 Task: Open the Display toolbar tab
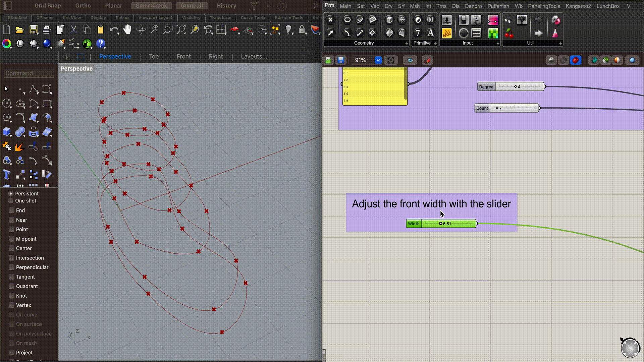[98, 18]
